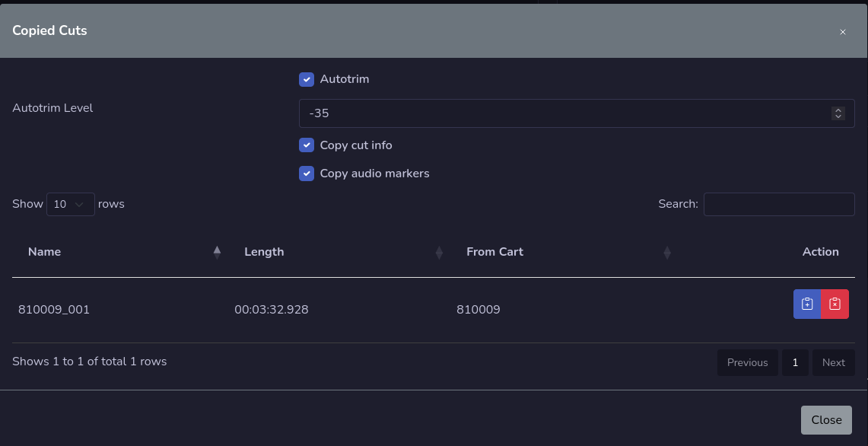This screenshot has width=868, height=446.
Task: Click the Close button
Action: pos(826,419)
